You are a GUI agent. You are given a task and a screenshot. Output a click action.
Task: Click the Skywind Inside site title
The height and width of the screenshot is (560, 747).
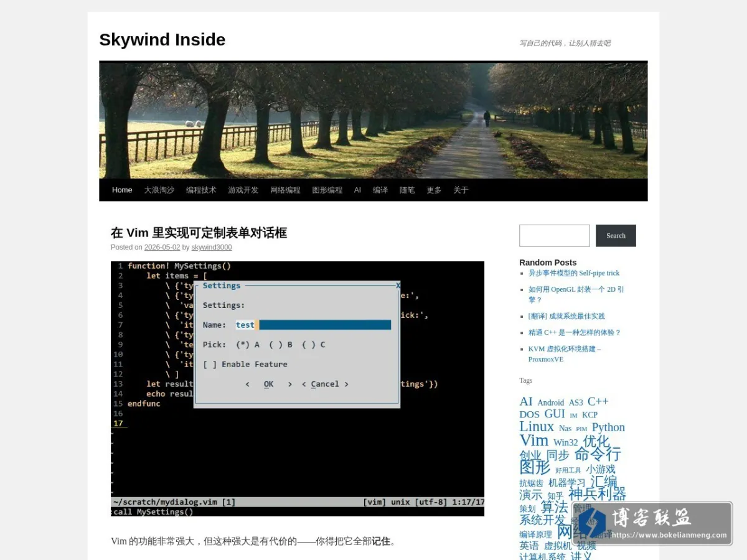(162, 39)
